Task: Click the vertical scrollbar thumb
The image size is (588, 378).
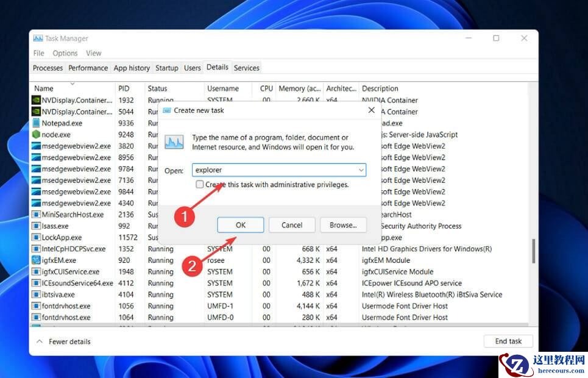Action: 533,244
